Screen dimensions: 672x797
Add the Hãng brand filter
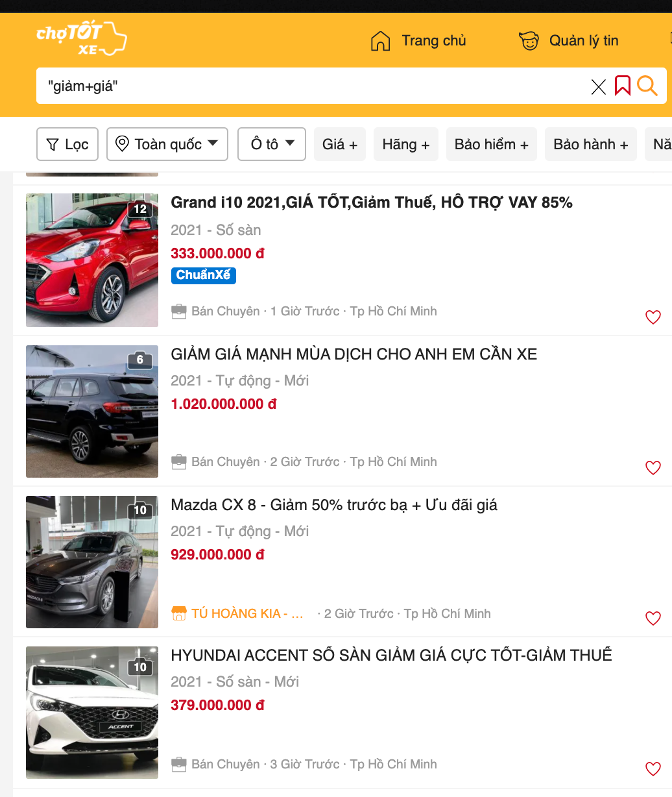[406, 144]
